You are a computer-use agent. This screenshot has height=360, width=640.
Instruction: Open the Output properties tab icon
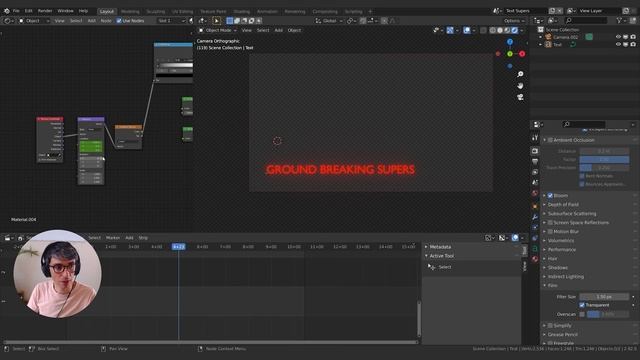click(x=535, y=162)
